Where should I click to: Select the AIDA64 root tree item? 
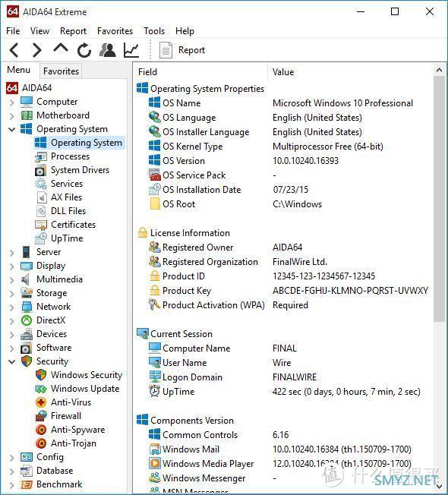29,88
